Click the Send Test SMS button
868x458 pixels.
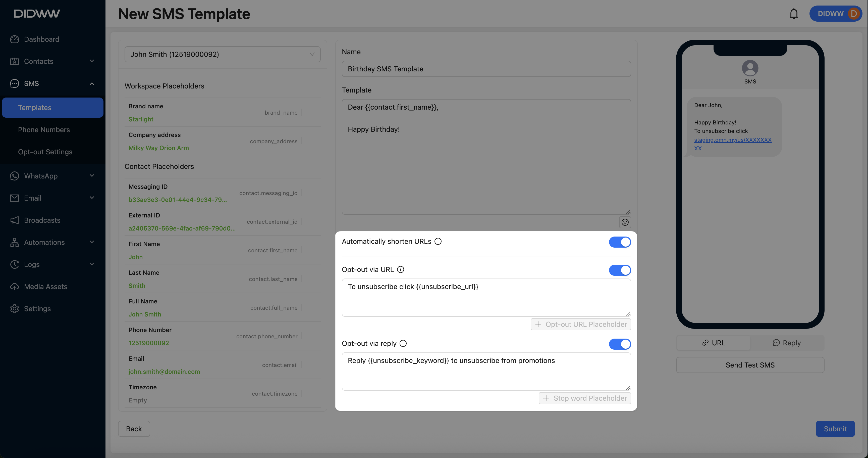pyautogui.click(x=750, y=365)
